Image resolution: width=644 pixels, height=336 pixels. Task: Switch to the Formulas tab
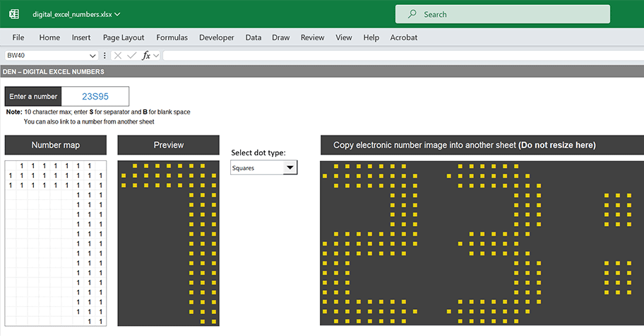click(x=172, y=37)
